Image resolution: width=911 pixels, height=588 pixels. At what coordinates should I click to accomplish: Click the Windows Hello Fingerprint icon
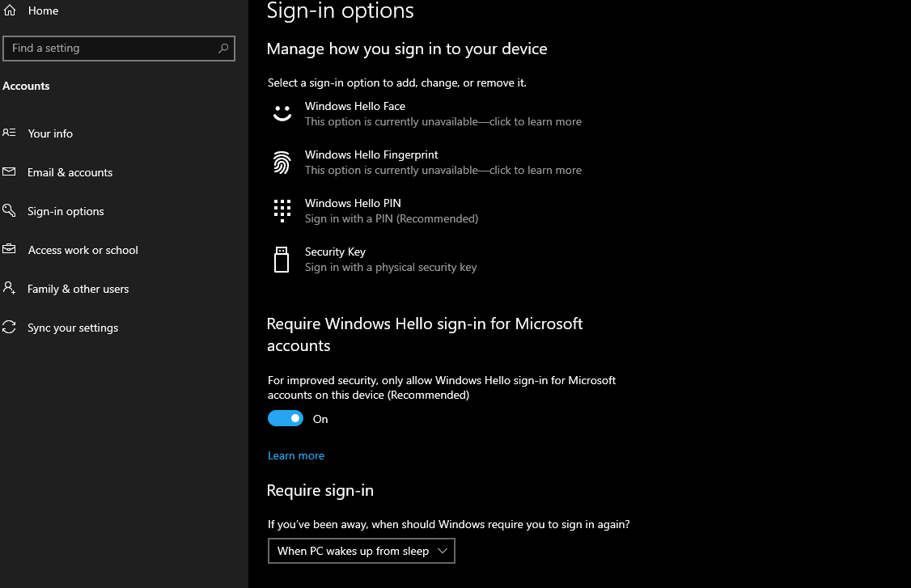coord(282,162)
